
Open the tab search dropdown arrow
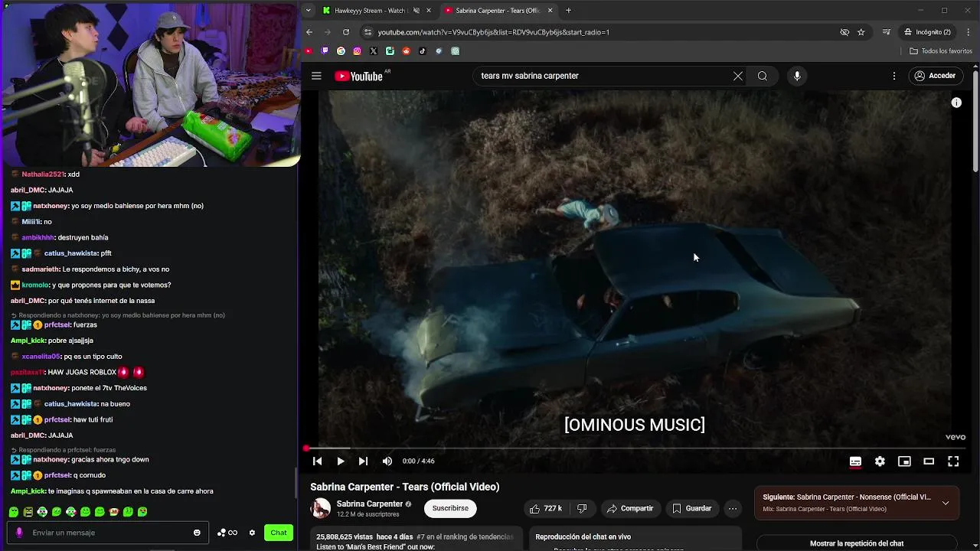tap(308, 11)
